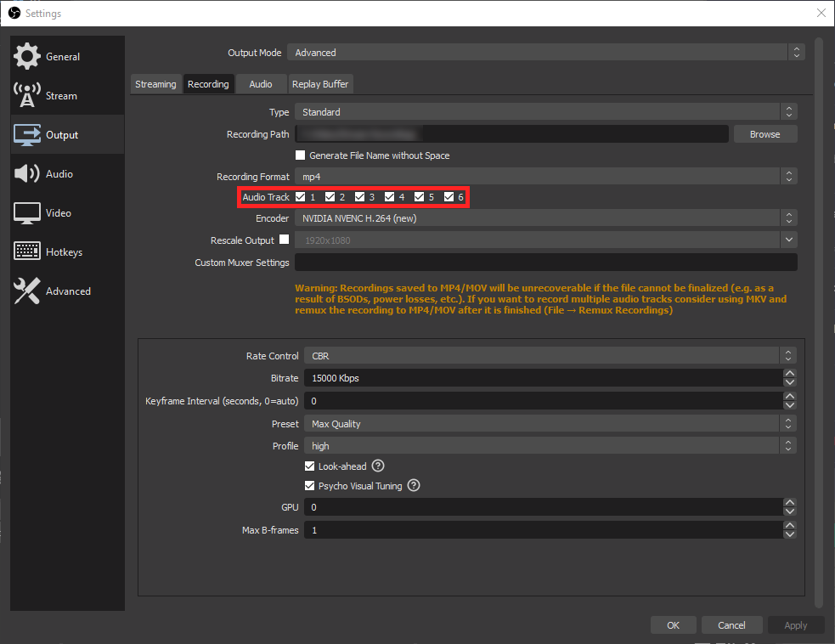This screenshot has height=644, width=835.
Task: Uncheck Audio Track 5
Action: click(x=420, y=196)
